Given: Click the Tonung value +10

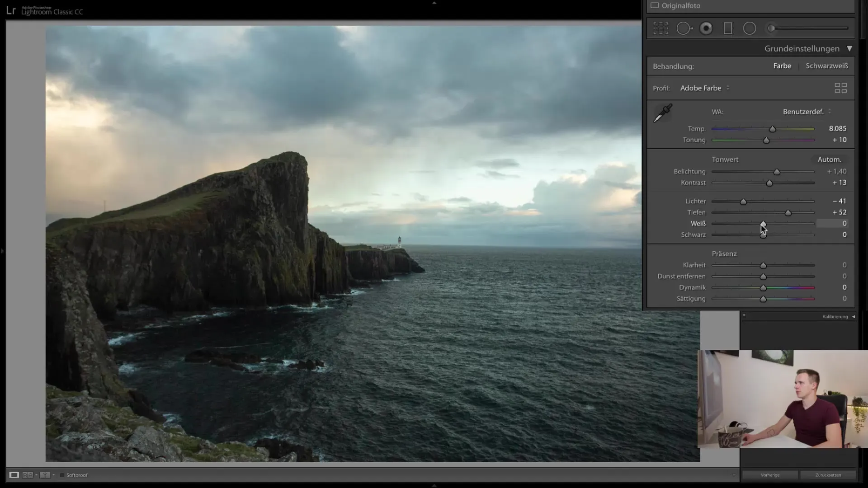Looking at the screenshot, I should click(840, 140).
